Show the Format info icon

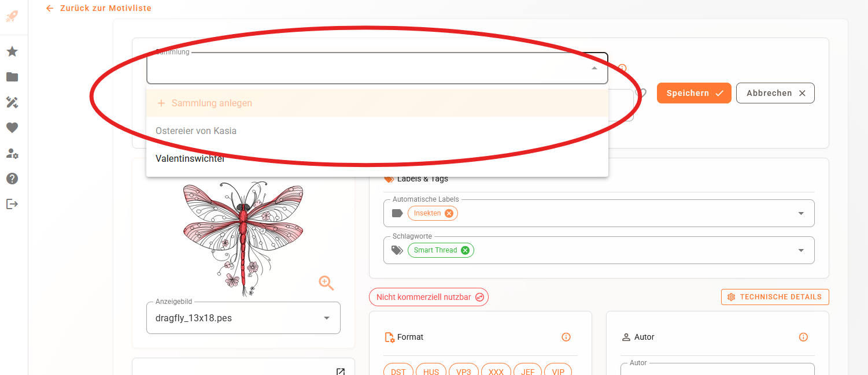pyautogui.click(x=566, y=337)
